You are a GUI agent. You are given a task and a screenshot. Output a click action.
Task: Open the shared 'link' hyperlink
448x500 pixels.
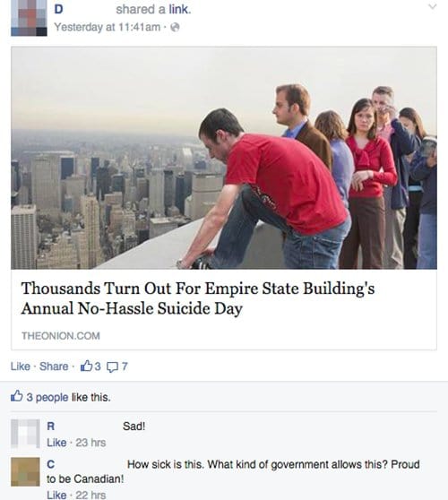180,10
